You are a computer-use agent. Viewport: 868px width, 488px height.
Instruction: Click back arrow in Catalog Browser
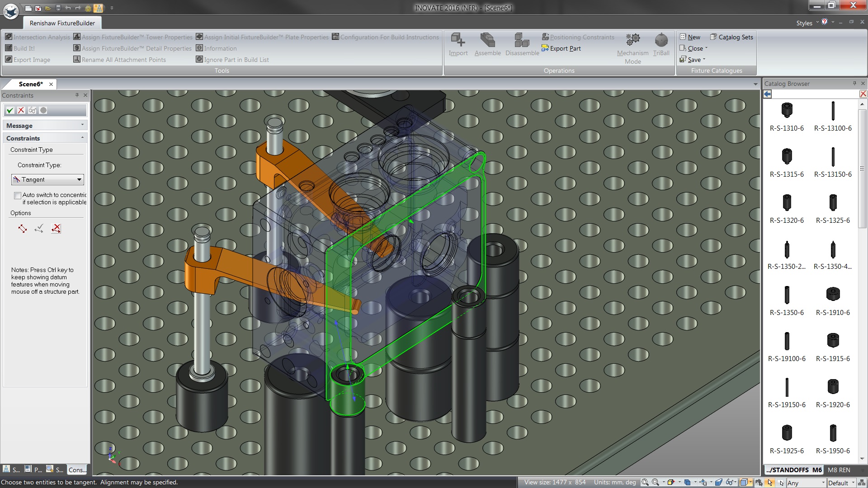(768, 94)
